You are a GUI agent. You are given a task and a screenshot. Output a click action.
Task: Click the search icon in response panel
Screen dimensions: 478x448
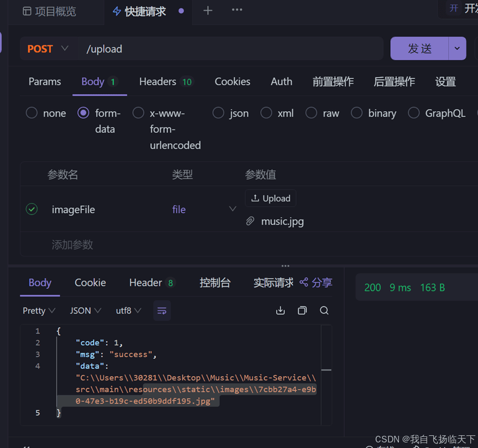pos(324,310)
